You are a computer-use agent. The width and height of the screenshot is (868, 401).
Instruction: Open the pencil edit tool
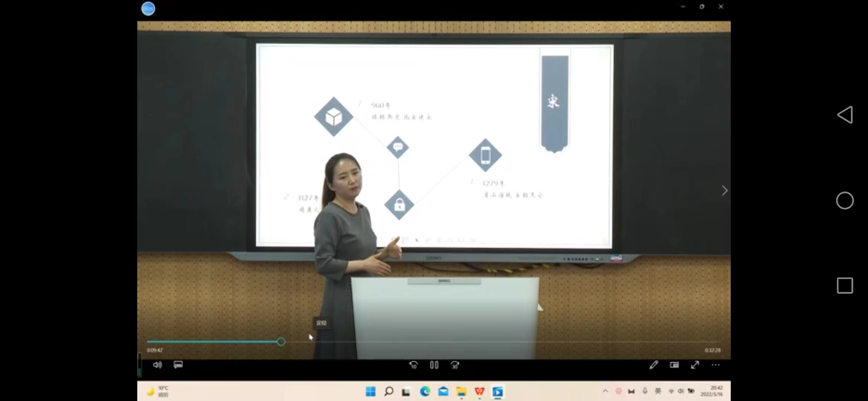[x=654, y=365]
